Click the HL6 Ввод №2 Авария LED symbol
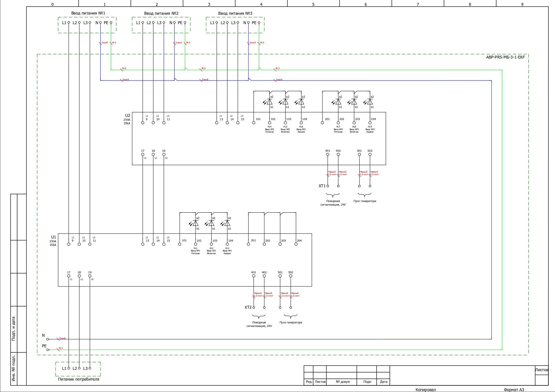Screen dimensions: 555x392 pyautogui.click(x=301, y=102)
